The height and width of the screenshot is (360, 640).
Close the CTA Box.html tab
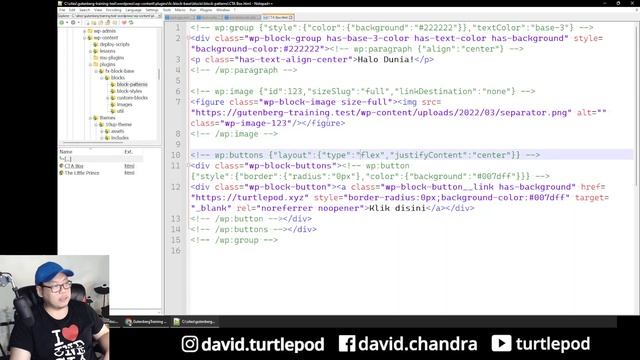pos(291,18)
